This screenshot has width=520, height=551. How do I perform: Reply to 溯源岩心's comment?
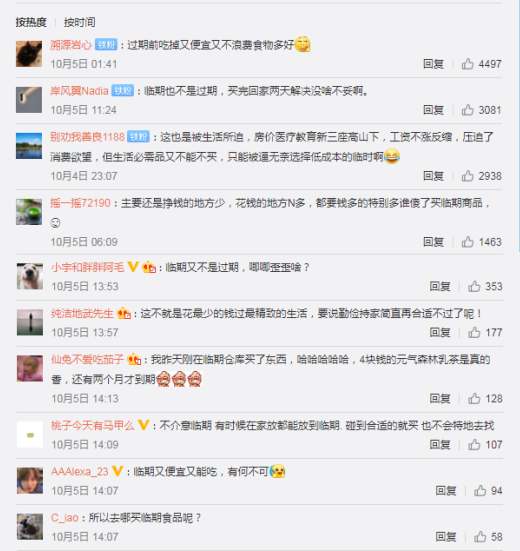433,64
